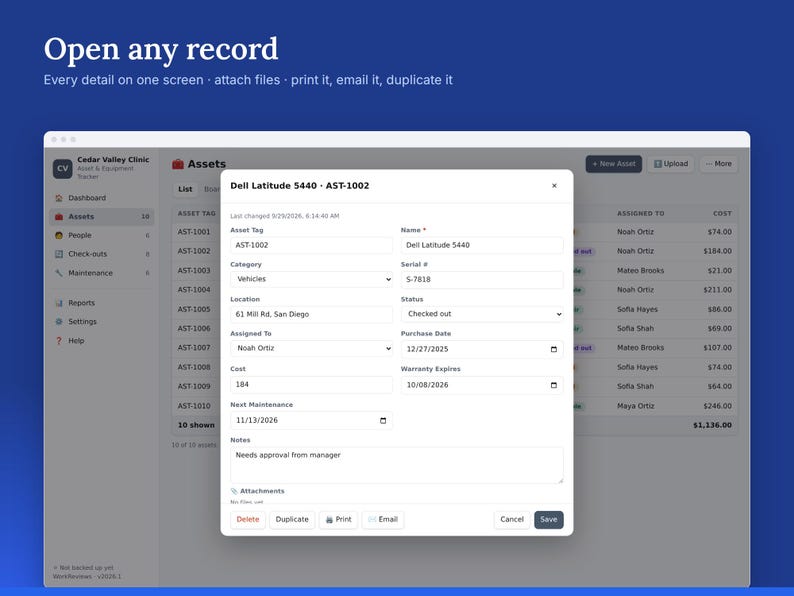This screenshot has height=596, width=794.
Task: Click the Maintenance wrench icon
Action: (59, 273)
